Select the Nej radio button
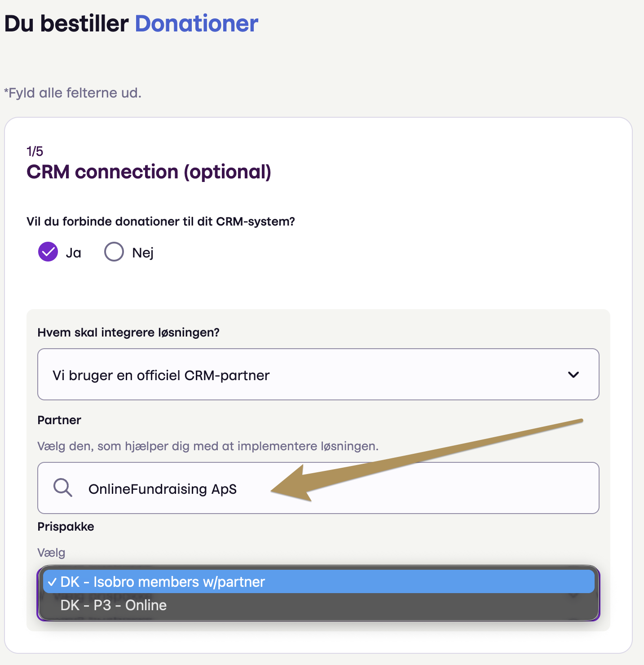 coord(114,252)
